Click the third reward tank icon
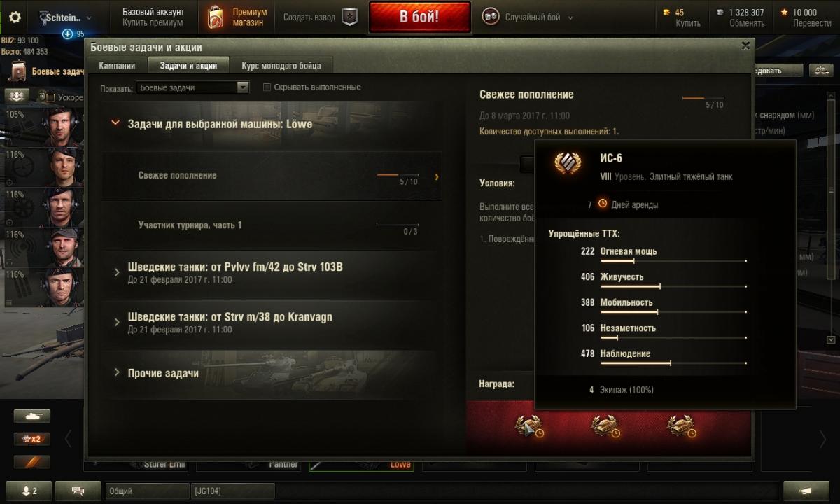840x504 pixels. (681, 426)
